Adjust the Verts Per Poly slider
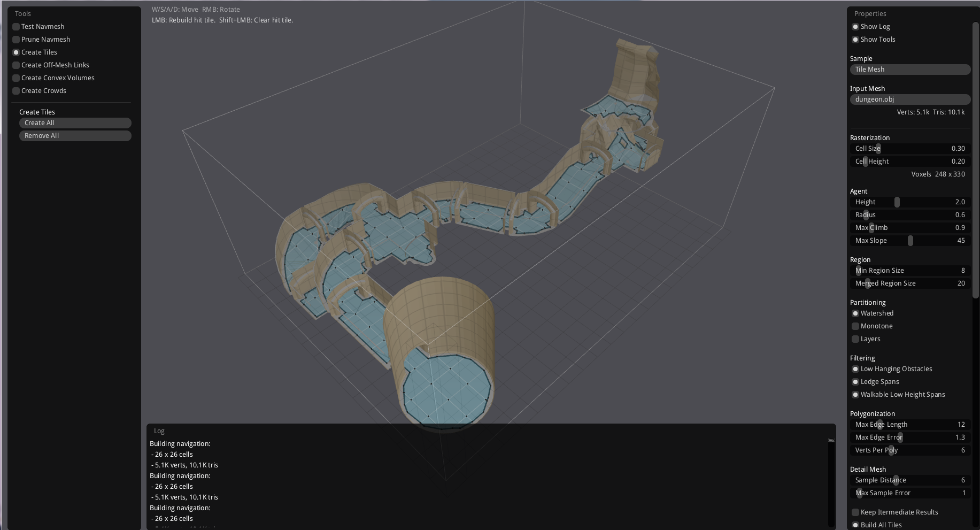This screenshot has height=530, width=980. 910,450
